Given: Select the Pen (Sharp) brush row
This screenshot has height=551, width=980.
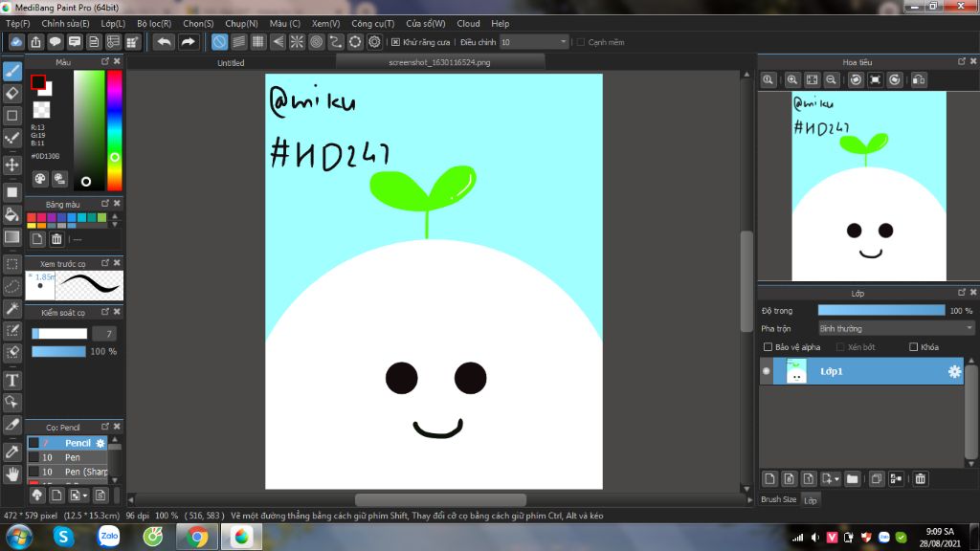Looking at the screenshot, I should tap(68, 472).
